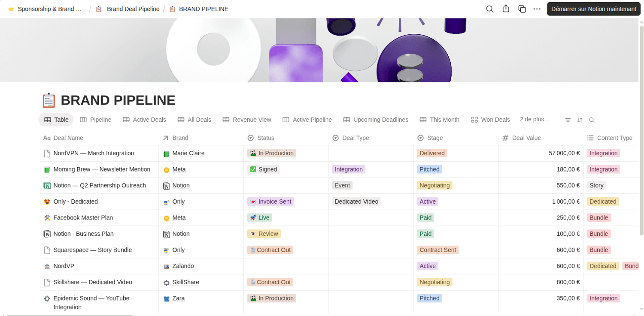The image size is (644, 316).
Task: Click 'Démarrer sur Notion maintenant' button
Action: pyautogui.click(x=593, y=9)
